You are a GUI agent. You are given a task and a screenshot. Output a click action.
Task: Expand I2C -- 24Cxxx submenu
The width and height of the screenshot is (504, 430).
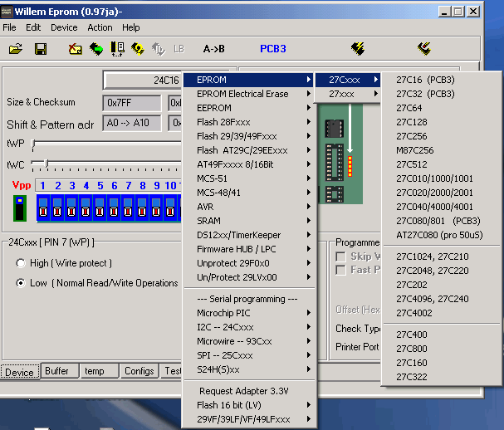pos(249,327)
